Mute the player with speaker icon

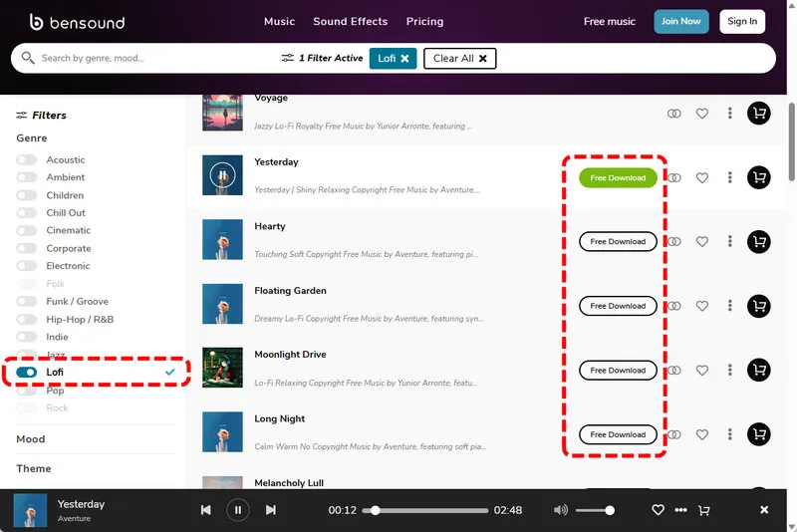(x=561, y=510)
